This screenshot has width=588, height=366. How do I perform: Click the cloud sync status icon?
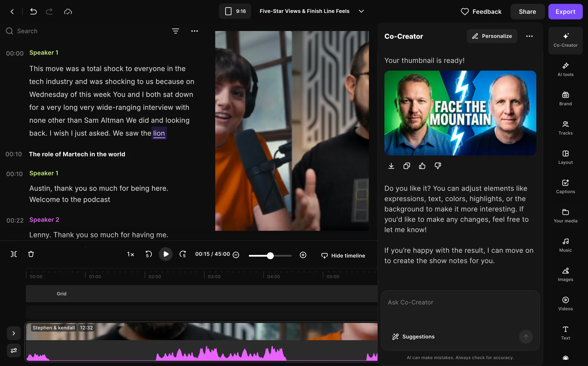coord(68,11)
